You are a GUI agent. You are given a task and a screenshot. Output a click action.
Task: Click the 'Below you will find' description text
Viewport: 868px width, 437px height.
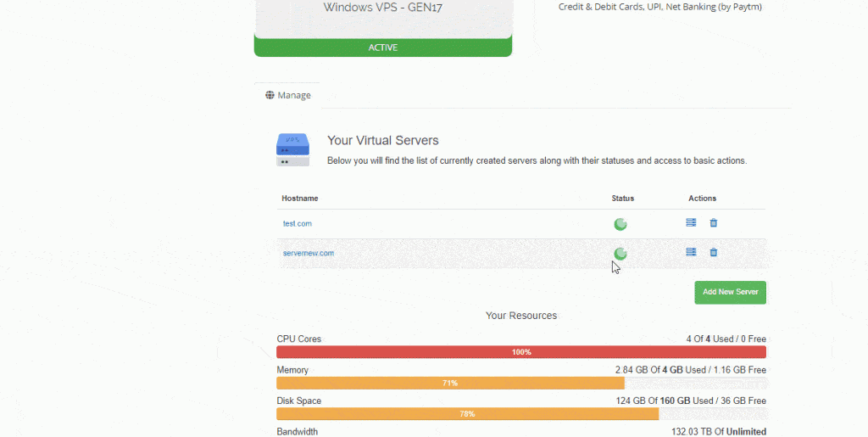tap(537, 160)
